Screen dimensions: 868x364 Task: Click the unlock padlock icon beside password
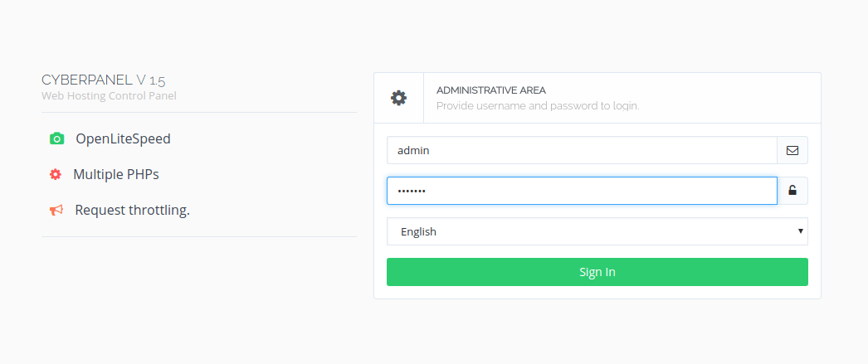tap(792, 191)
